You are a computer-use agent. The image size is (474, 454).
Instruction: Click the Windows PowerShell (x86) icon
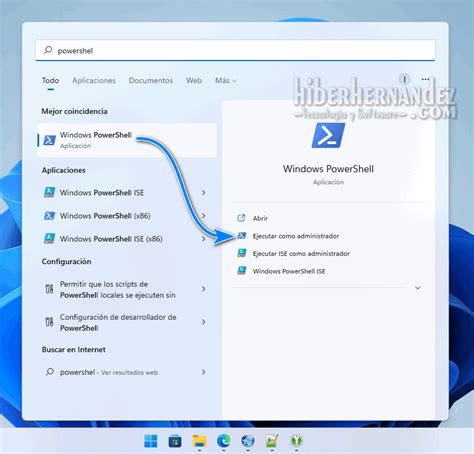pyautogui.click(x=49, y=216)
